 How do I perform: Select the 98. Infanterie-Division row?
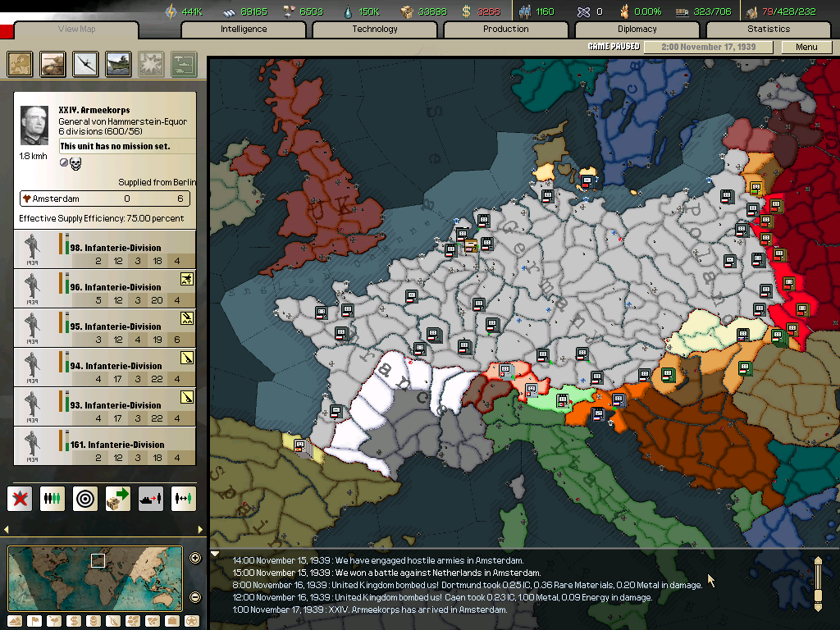(x=105, y=249)
